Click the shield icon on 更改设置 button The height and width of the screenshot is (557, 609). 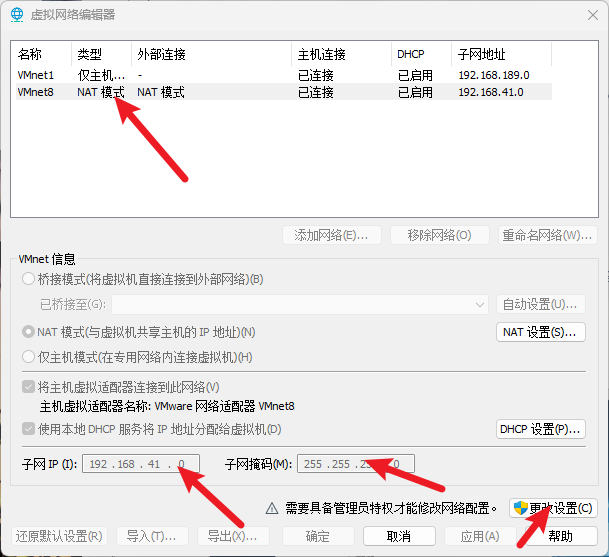[x=521, y=508]
